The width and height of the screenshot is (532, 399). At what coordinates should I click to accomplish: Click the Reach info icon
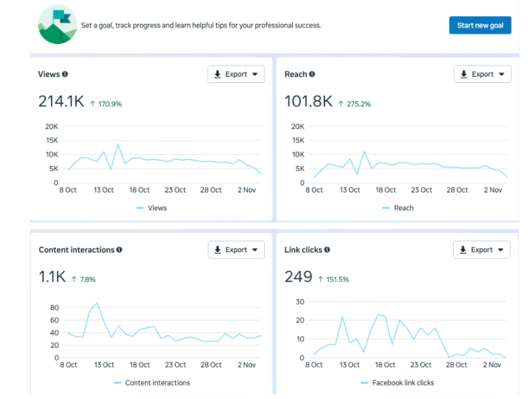coord(312,74)
